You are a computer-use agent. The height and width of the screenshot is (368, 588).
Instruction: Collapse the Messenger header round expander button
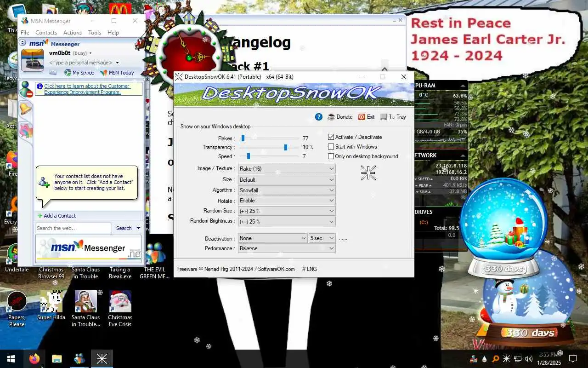tap(23, 43)
